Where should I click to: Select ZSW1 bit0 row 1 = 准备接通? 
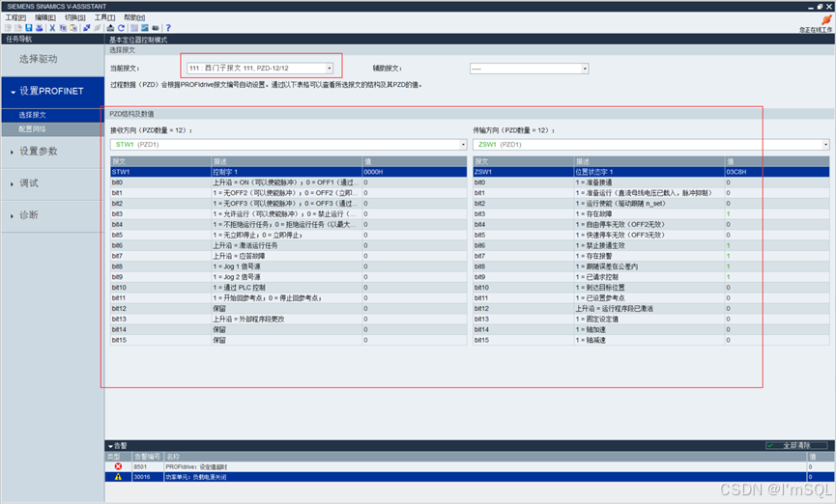[x=651, y=182]
